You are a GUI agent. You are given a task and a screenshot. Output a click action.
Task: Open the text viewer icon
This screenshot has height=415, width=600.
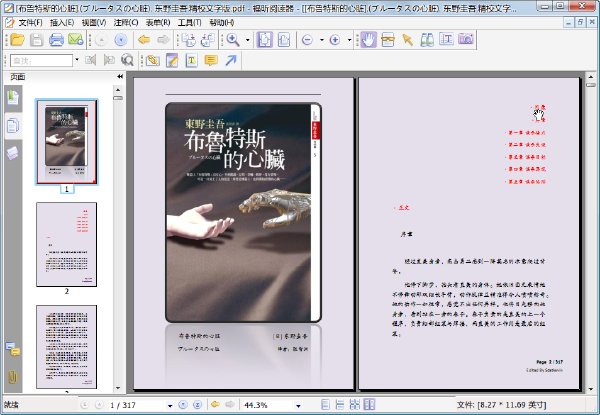(446, 40)
